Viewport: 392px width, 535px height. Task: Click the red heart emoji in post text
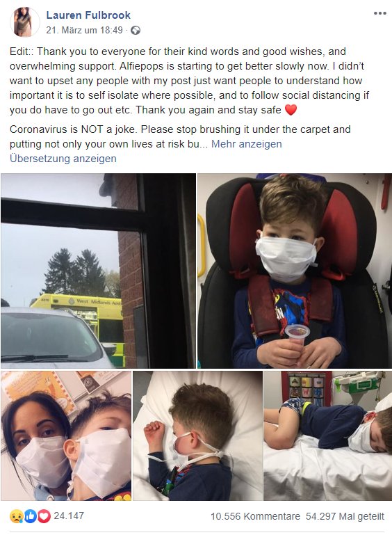coord(291,110)
